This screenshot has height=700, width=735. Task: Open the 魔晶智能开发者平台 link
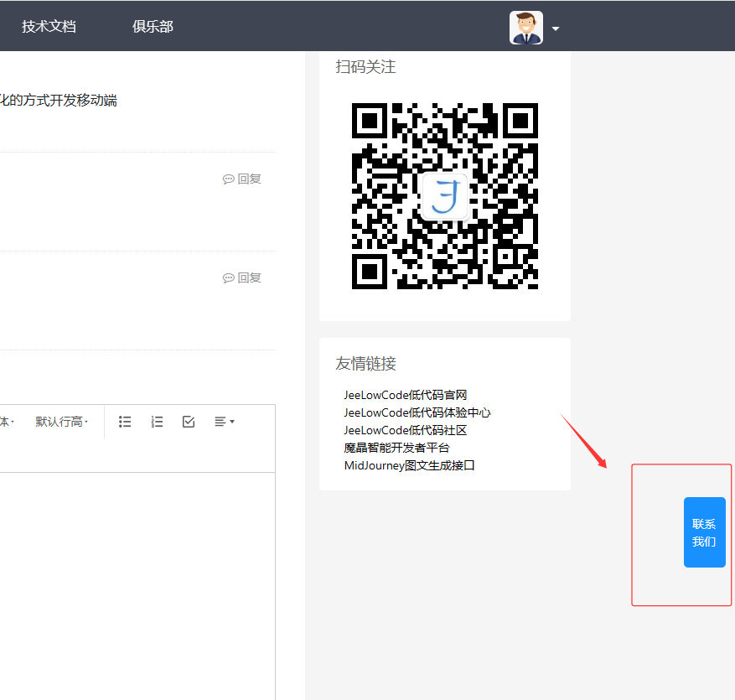pyautogui.click(x=396, y=448)
